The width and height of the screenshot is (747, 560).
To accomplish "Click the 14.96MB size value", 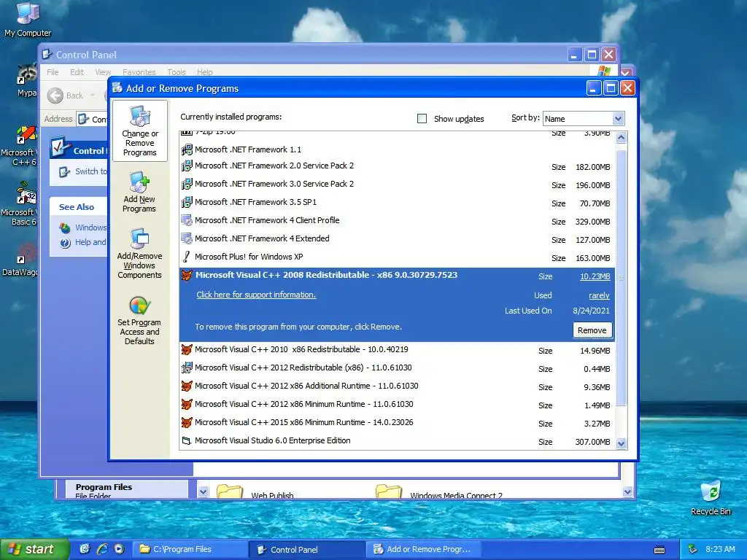I will pos(595,351).
